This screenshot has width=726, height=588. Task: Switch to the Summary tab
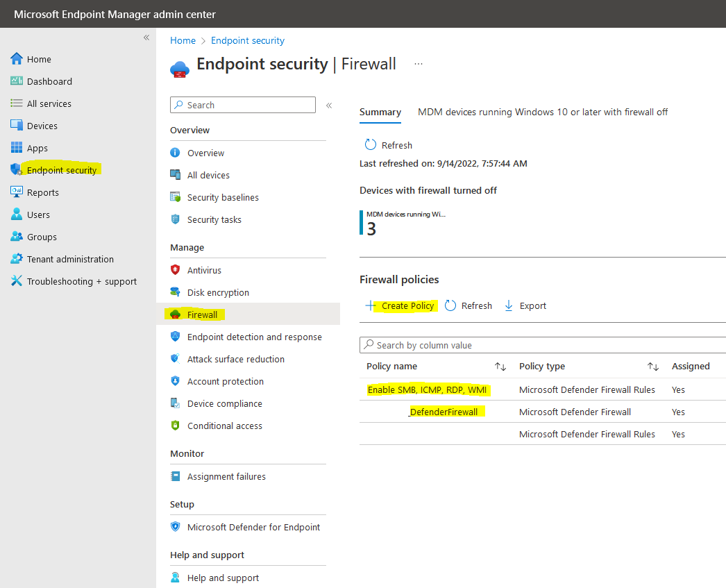[x=380, y=112]
